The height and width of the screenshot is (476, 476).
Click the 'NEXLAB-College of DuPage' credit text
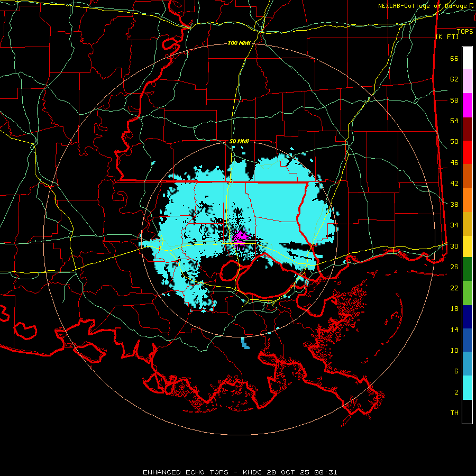point(422,6)
